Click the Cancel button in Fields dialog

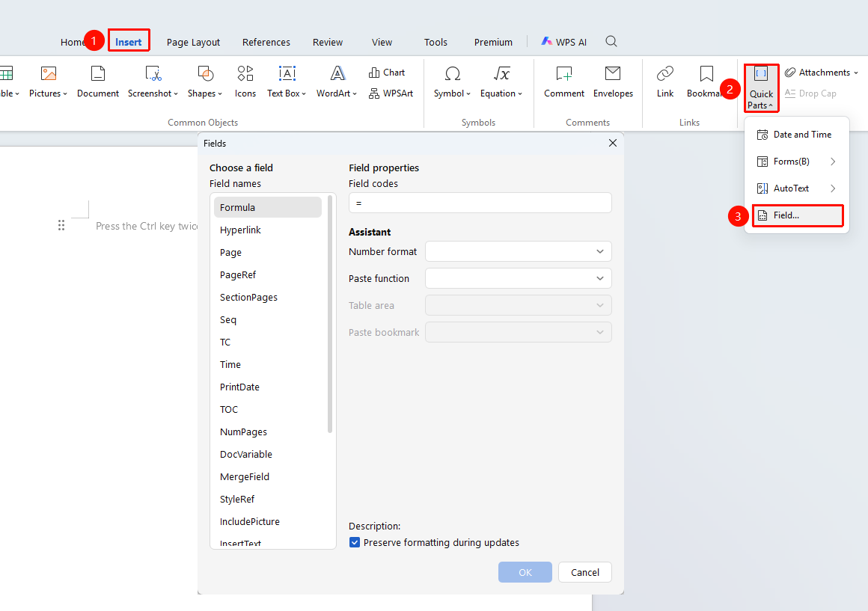pyautogui.click(x=584, y=572)
